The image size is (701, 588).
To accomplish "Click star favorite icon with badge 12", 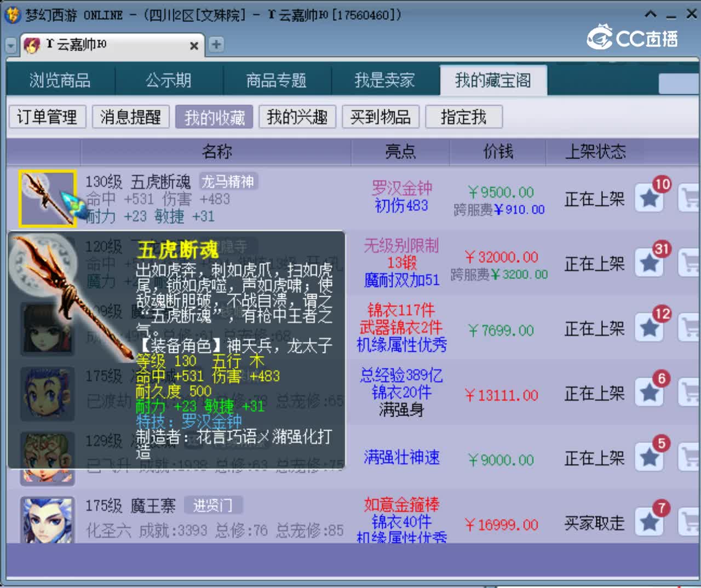I will coord(650,328).
